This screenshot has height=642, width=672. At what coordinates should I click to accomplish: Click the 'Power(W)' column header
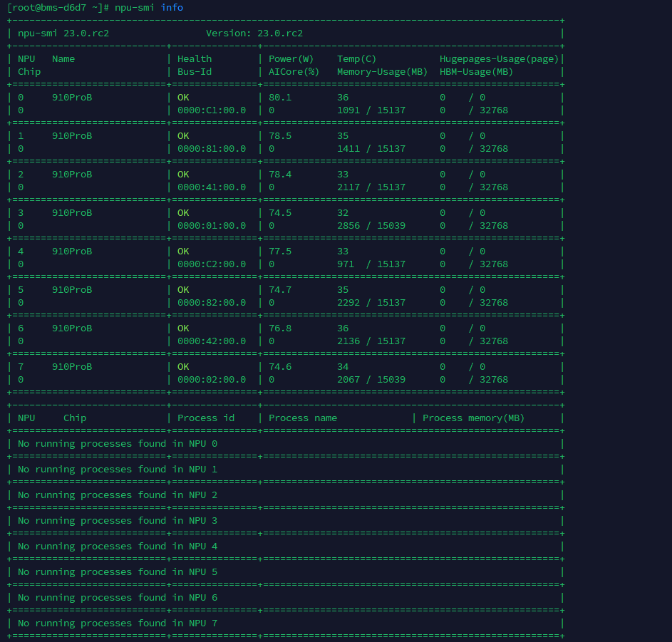291,59
